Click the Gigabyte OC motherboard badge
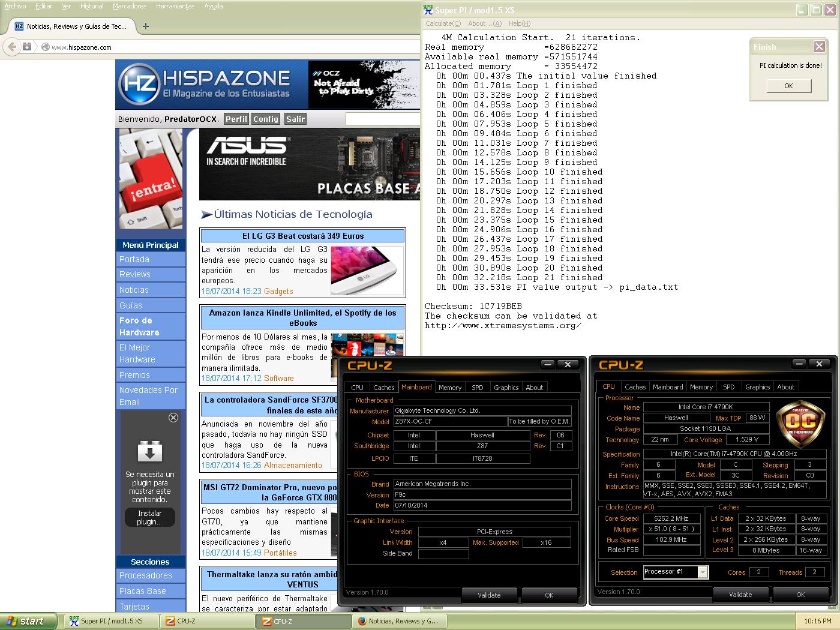 click(801, 423)
